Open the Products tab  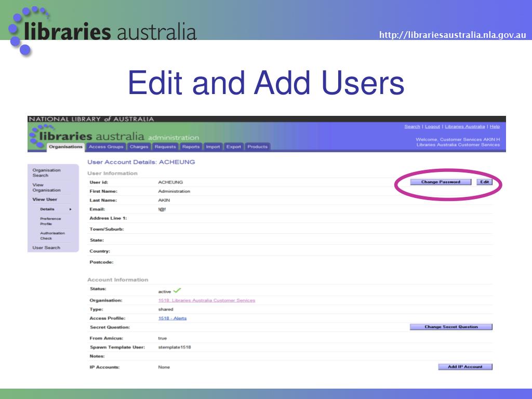coord(258,147)
